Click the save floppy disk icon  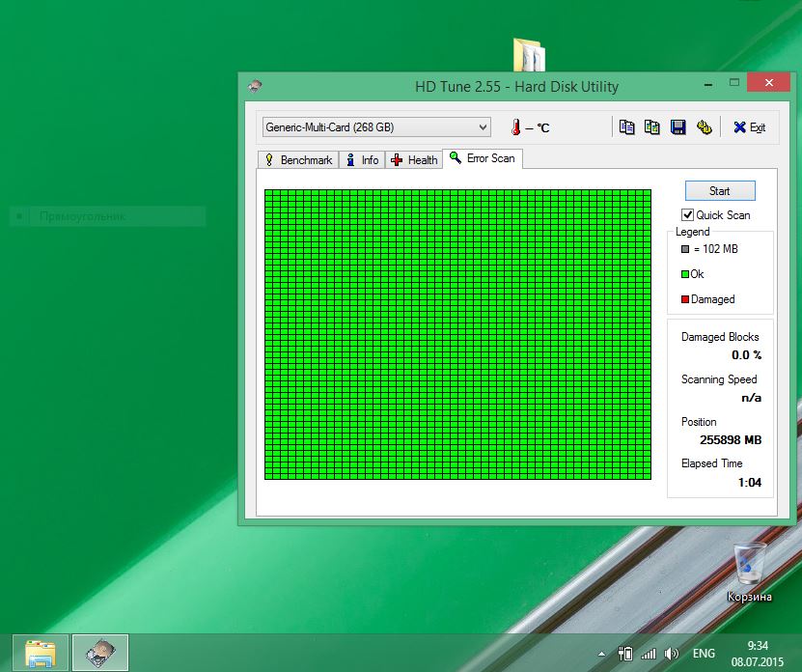pos(678,127)
